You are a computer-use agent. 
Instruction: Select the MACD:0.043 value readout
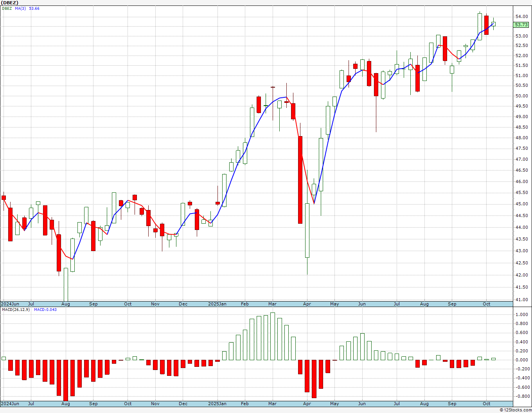point(45,310)
